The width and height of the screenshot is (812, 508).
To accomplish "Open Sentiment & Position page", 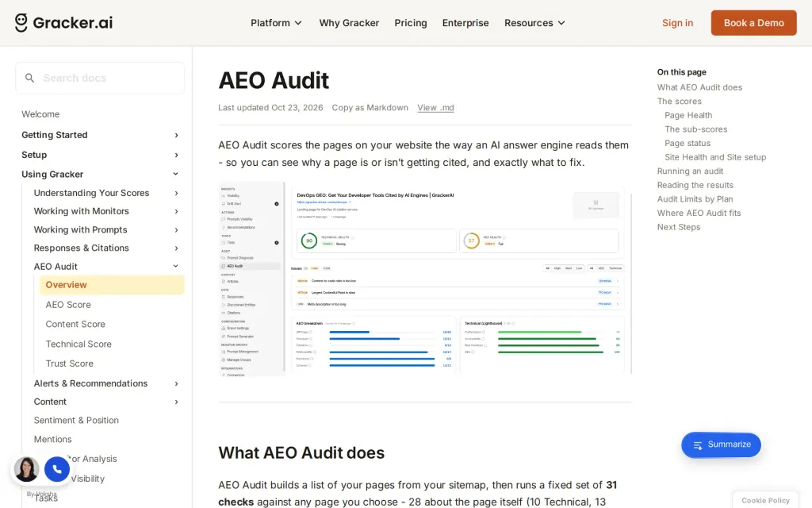I will click(76, 421).
